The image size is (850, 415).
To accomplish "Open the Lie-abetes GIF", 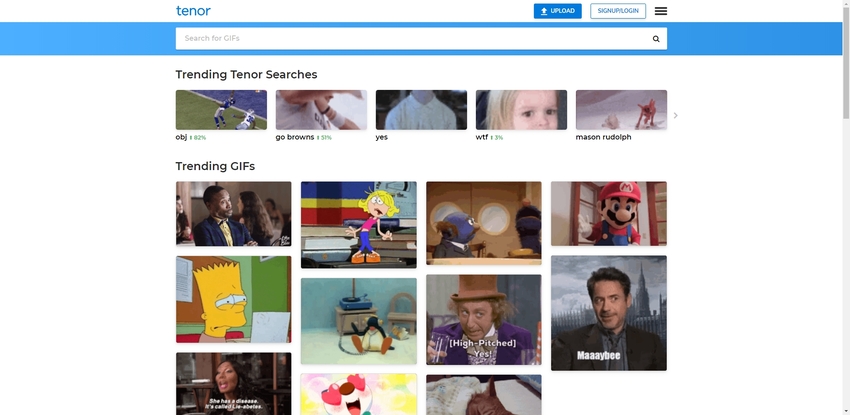I will (x=233, y=383).
